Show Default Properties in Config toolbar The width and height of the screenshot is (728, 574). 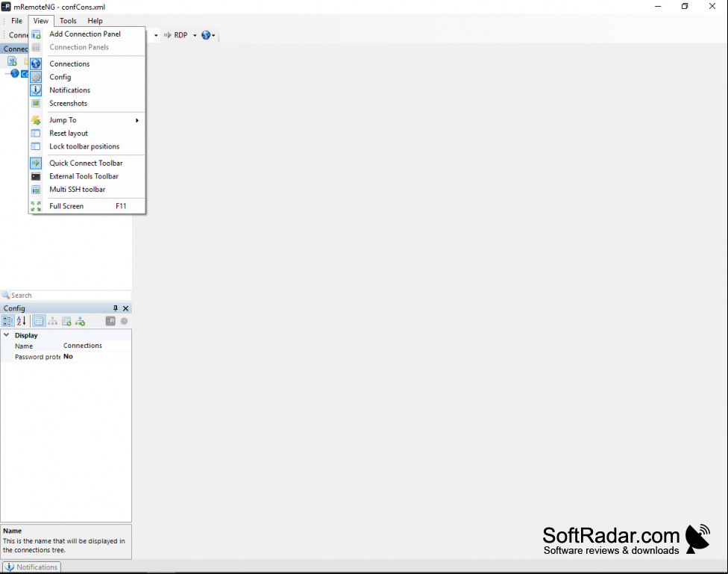coord(66,321)
